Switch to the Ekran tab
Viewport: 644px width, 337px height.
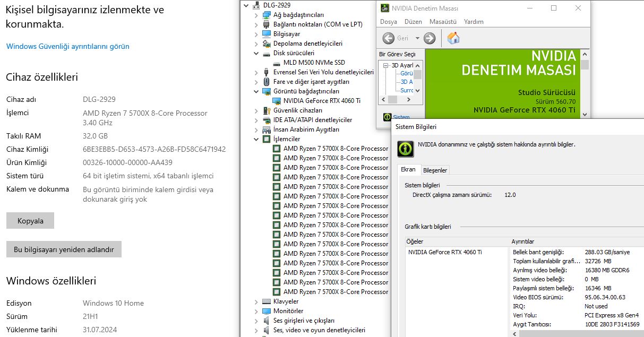click(x=408, y=169)
